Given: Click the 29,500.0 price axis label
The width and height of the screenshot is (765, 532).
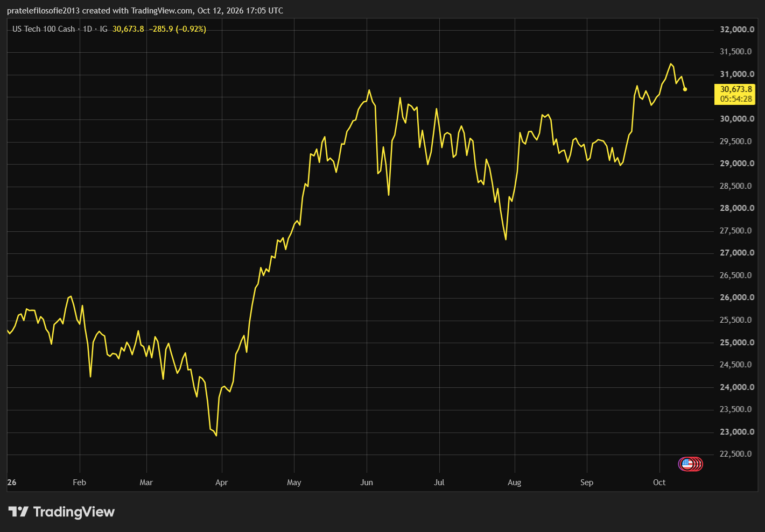Looking at the screenshot, I should [737, 141].
